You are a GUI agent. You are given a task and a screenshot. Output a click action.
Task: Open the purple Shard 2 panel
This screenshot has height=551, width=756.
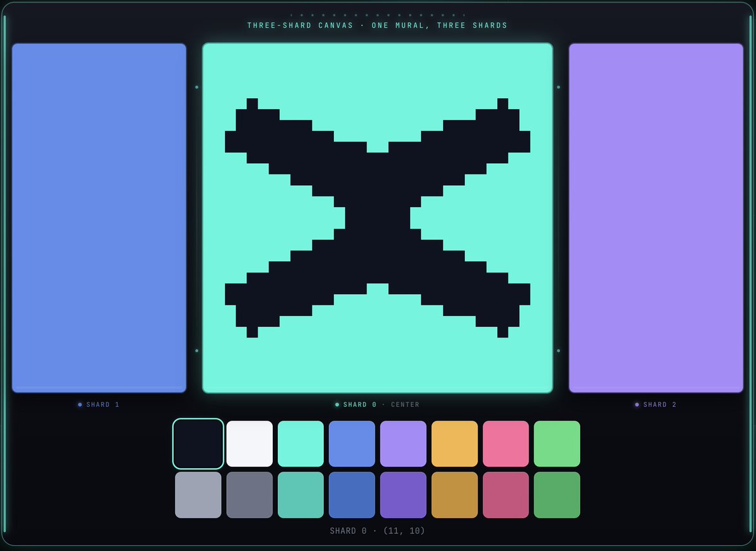click(656, 218)
